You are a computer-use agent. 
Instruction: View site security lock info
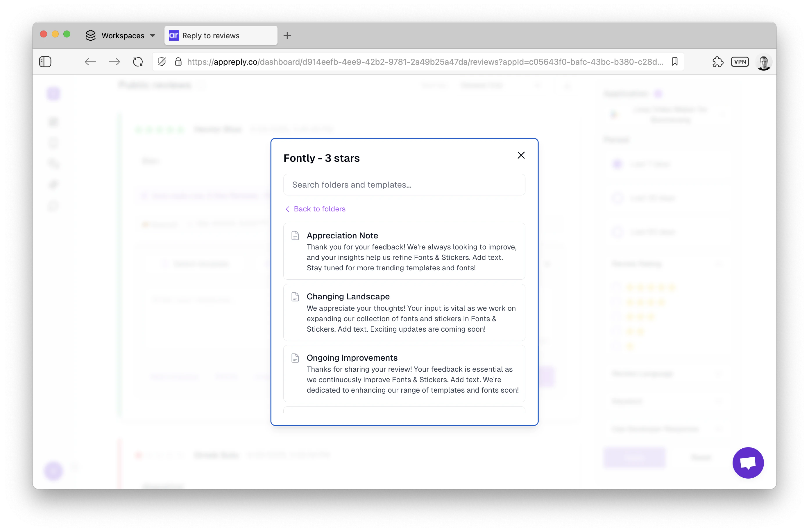click(178, 62)
